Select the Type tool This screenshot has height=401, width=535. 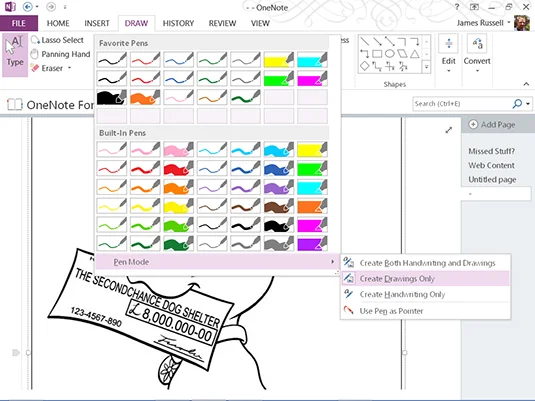[x=15, y=55]
